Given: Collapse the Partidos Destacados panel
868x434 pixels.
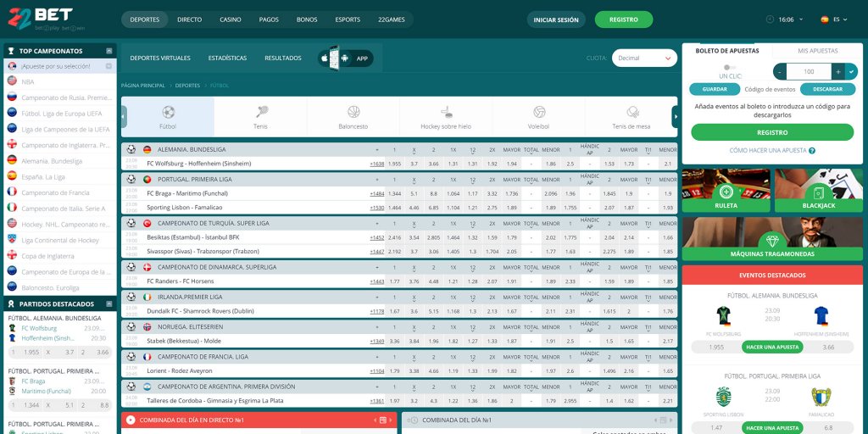Looking at the screenshot, I should click(x=109, y=304).
